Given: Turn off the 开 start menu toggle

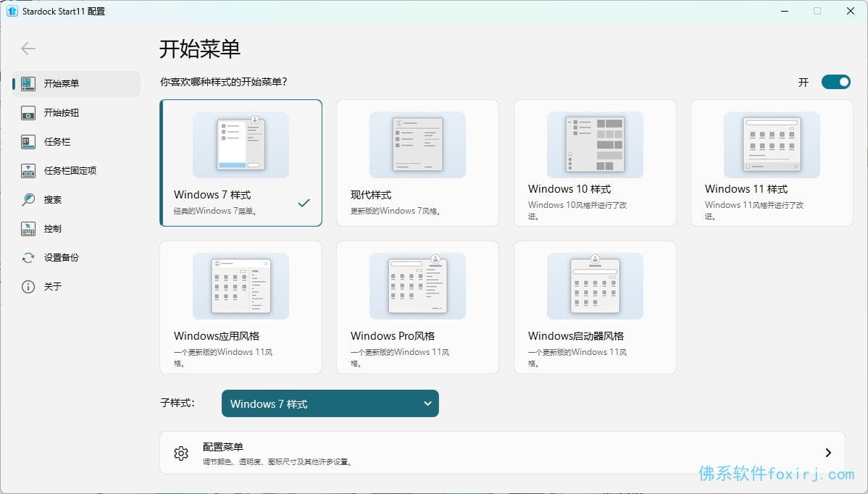Looking at the screenshot, I should coord(836,82).
